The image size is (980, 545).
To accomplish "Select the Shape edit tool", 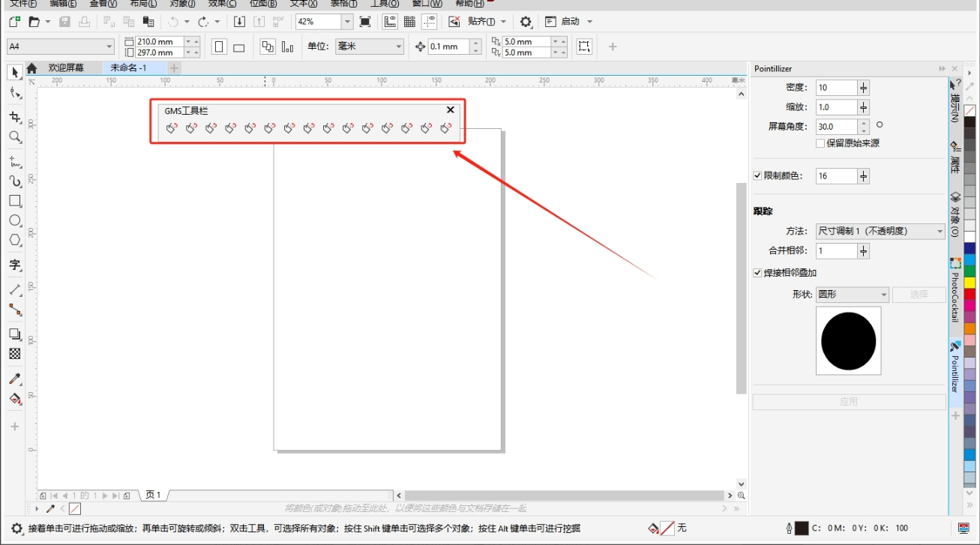I will click(x=15, y=93).
